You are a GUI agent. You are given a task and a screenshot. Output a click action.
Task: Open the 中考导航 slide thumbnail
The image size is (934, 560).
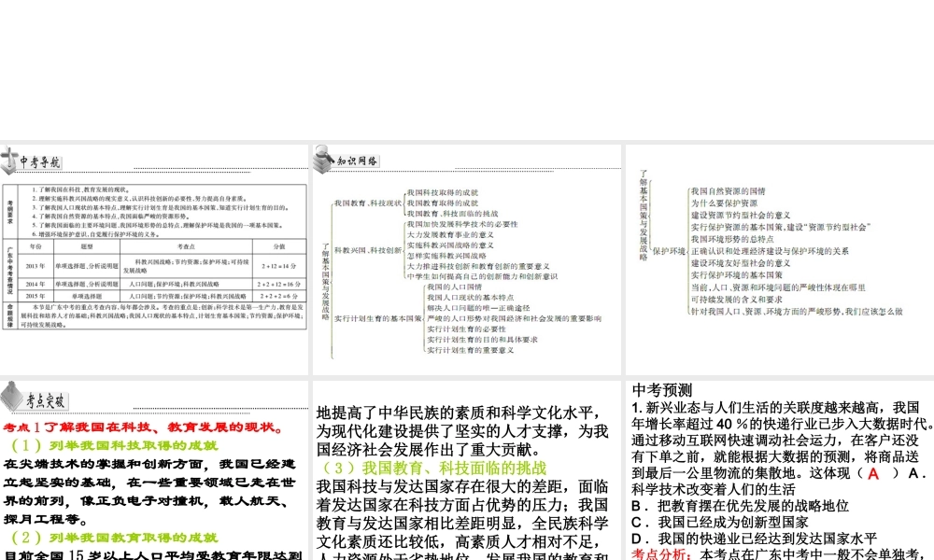(x=154, y=259)
